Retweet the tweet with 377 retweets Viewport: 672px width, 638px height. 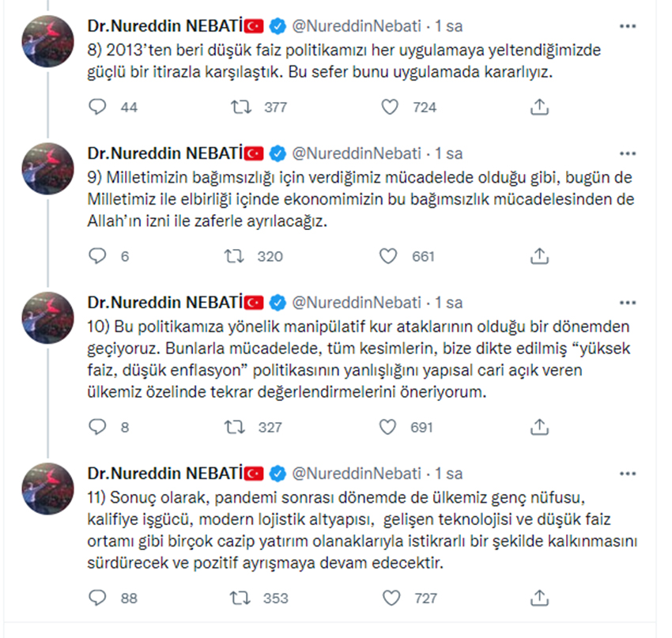(x=241, y=107)
